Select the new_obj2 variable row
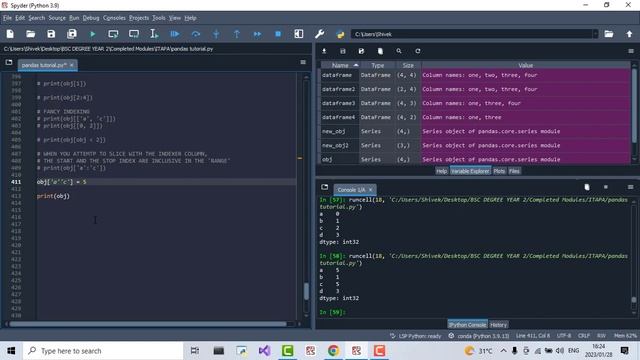 click(475, 145)
